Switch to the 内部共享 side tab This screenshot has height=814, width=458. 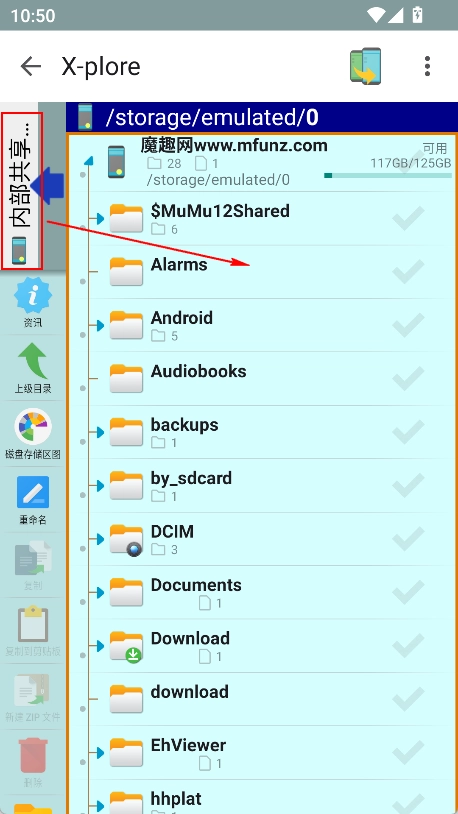click(22, 191)
